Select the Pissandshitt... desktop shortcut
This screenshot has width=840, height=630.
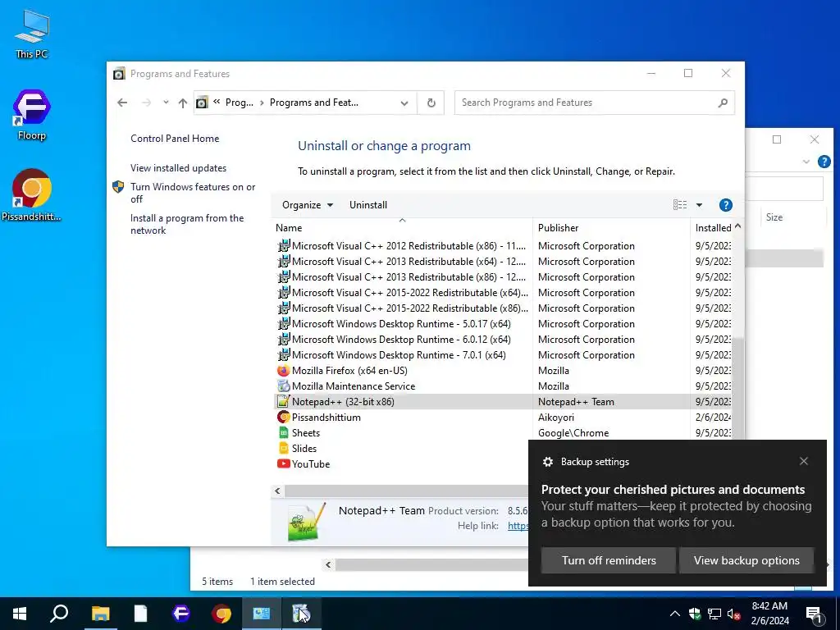pos(32,195)
